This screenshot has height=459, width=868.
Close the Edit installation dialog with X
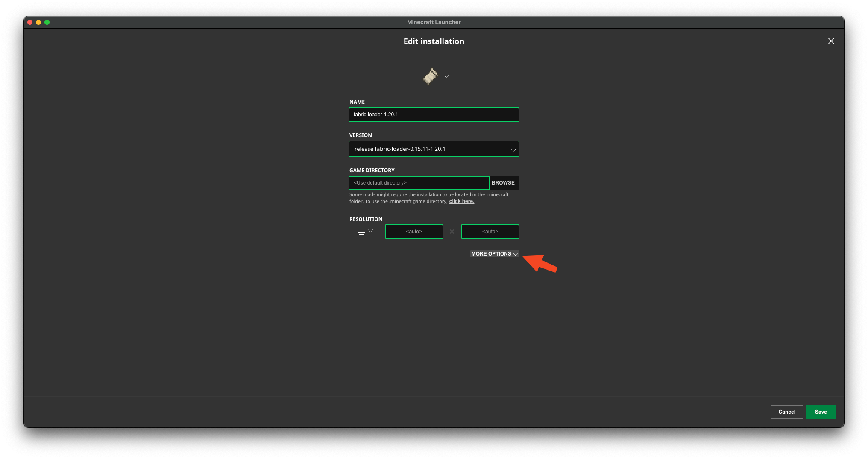click(831, 41)
